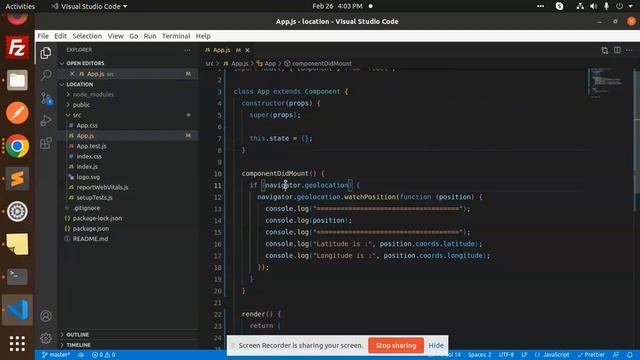Open Postman from the dock
Screen dimensions: 640x360
17,113
